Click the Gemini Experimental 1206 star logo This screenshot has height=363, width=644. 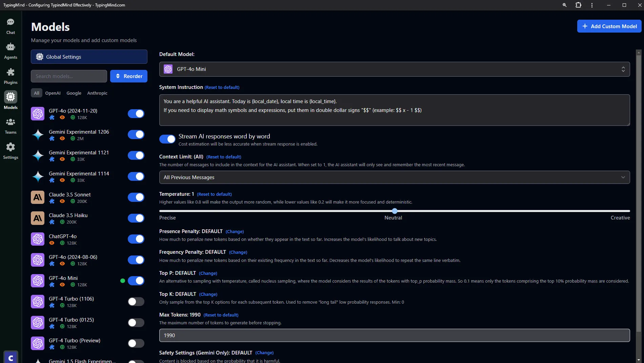click(38, 135)
